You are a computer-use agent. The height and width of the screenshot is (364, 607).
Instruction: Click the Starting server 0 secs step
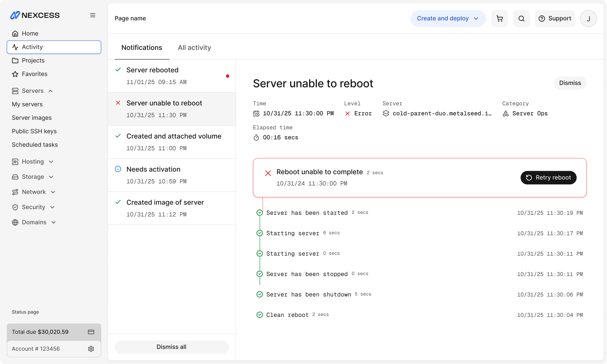point(303,253)
